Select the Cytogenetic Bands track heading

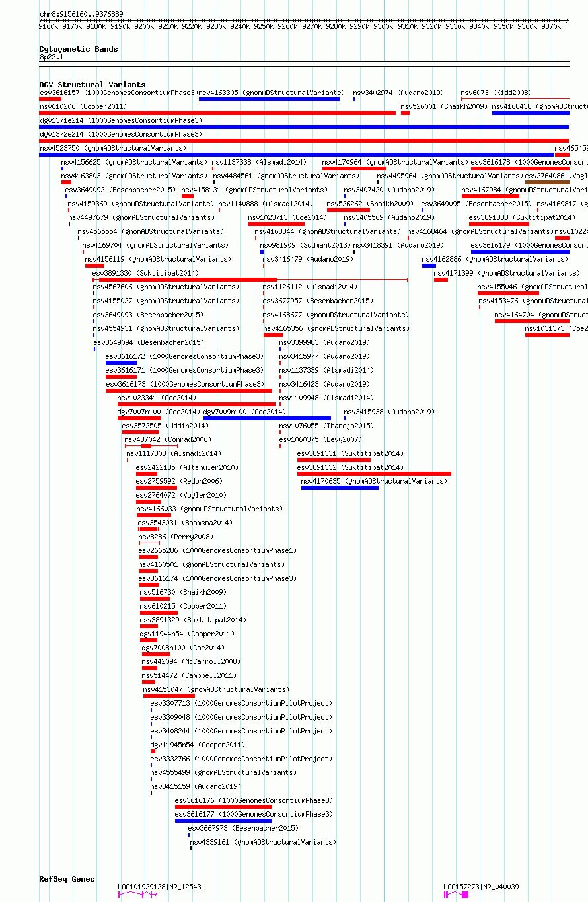(x=79, y=49)
